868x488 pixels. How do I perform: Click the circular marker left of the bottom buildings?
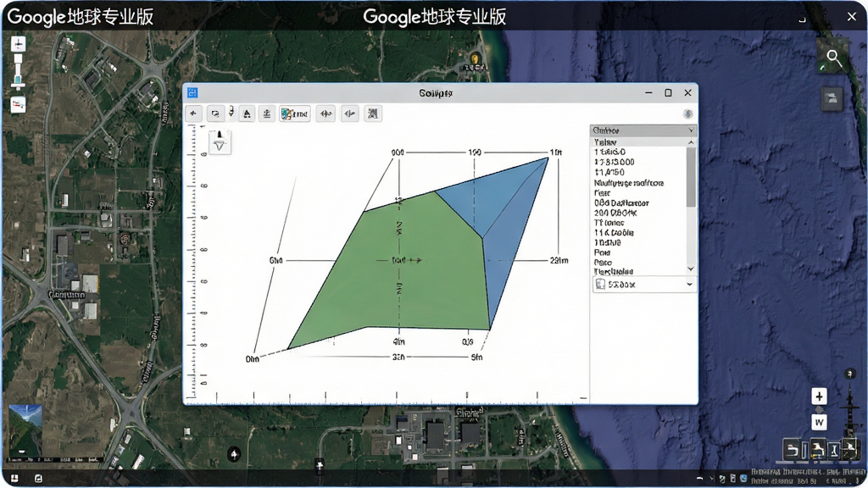(234, 454)
